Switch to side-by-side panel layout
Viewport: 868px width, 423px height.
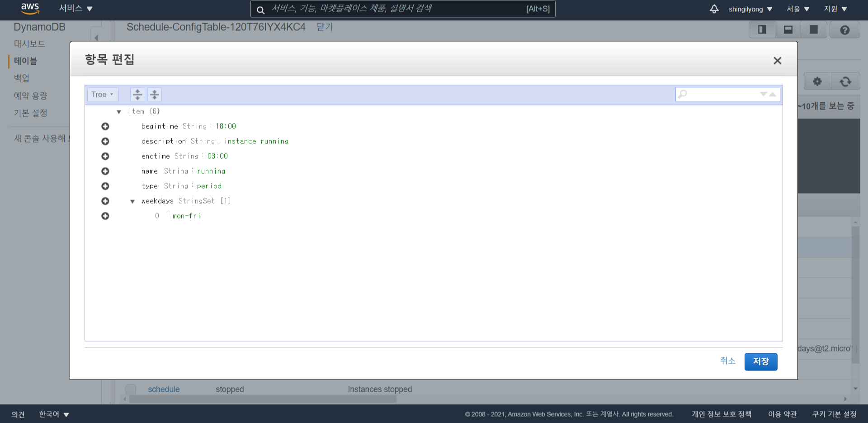click(762, 30)
